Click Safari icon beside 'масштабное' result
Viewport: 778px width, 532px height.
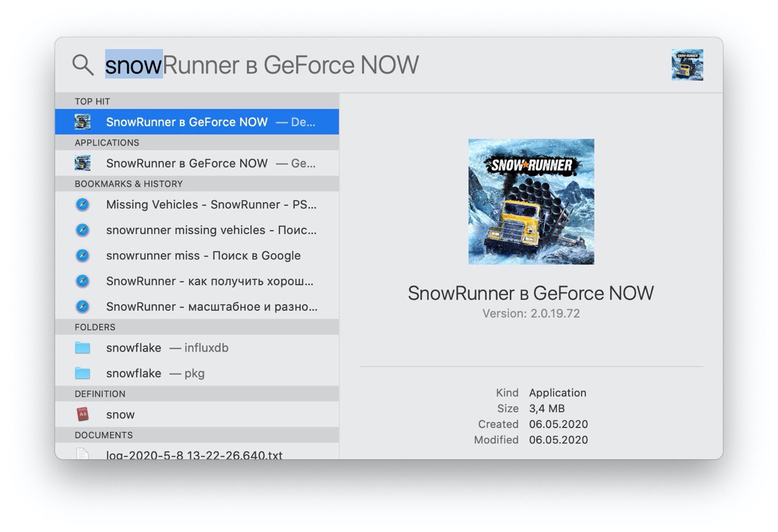point(83,307)
